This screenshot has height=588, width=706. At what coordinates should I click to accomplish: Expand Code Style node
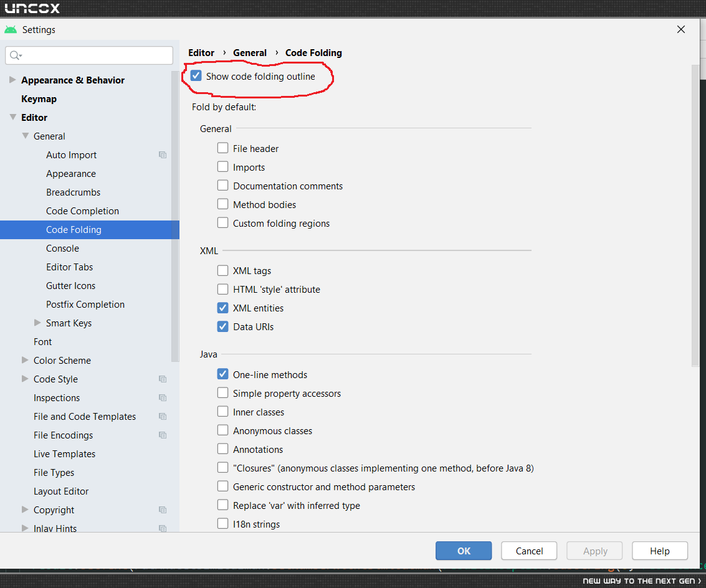(x=25, y=379)
